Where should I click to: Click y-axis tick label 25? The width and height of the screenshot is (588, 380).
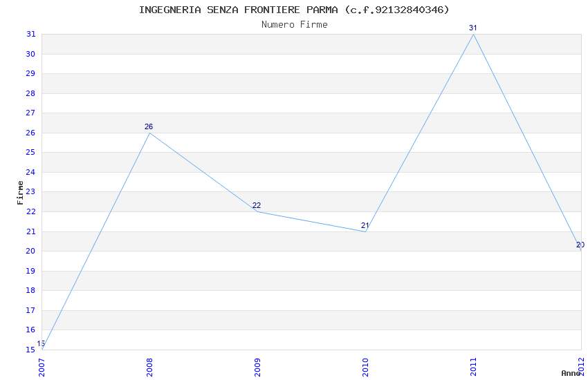coord(30,153)
